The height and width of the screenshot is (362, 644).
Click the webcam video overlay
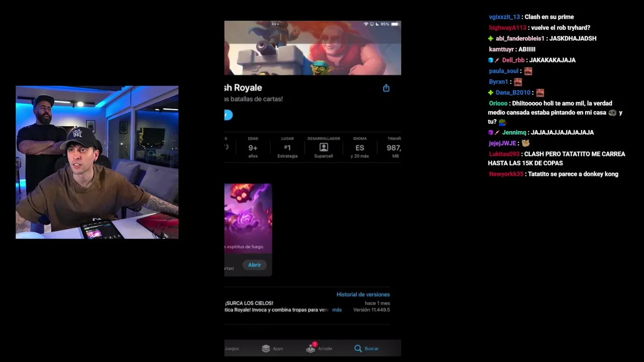(x=97, y=162)
